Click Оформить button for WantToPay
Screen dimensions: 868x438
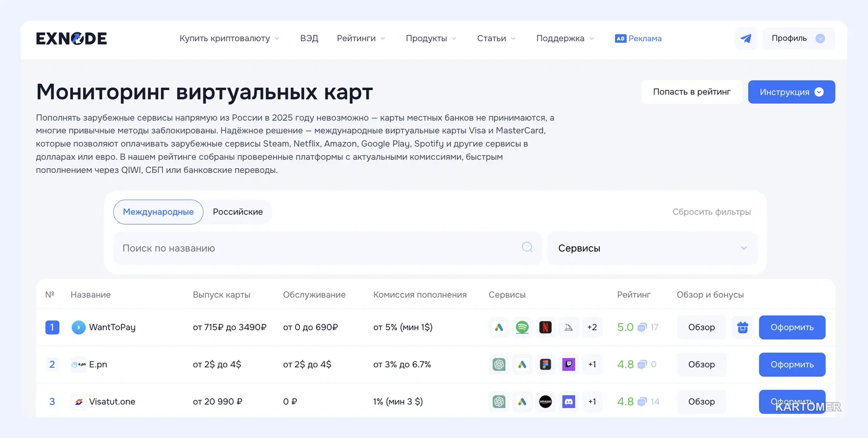click(x=792, y=327)
